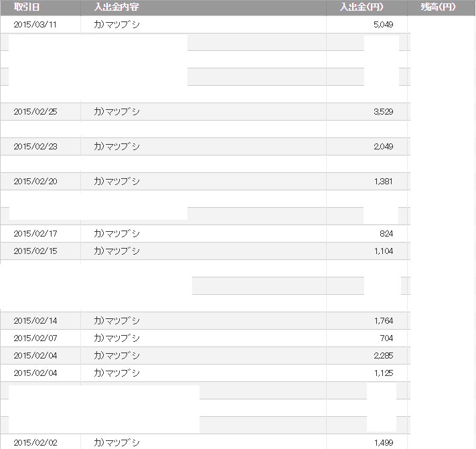Select the date 2015/02/07

point(35,338)
